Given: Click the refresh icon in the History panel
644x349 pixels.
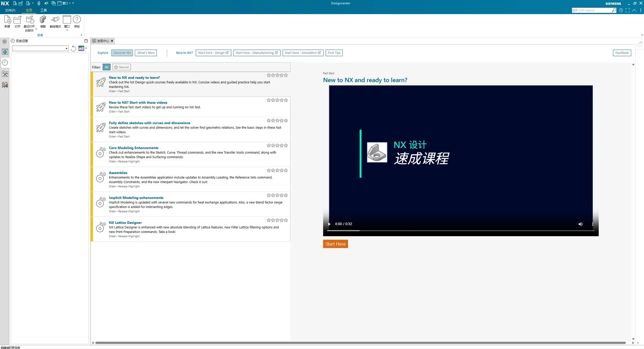Looking at the screenshot, I should [x=73, y=48].
